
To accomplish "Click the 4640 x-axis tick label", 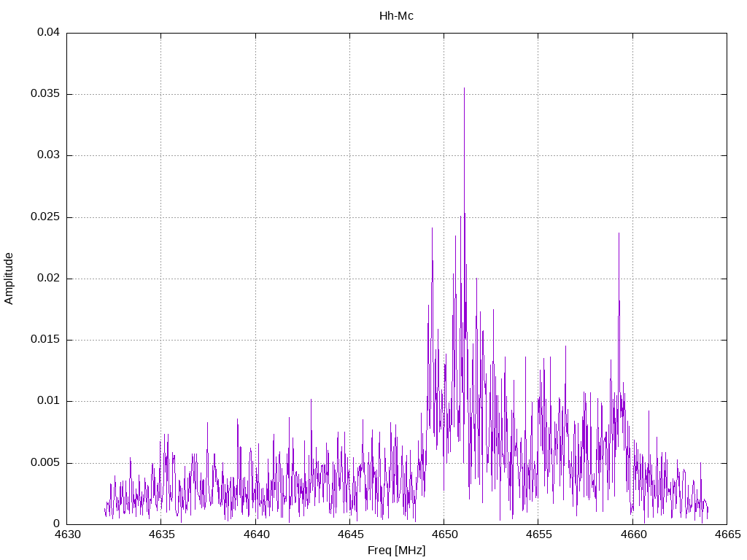I will (255, 534).
